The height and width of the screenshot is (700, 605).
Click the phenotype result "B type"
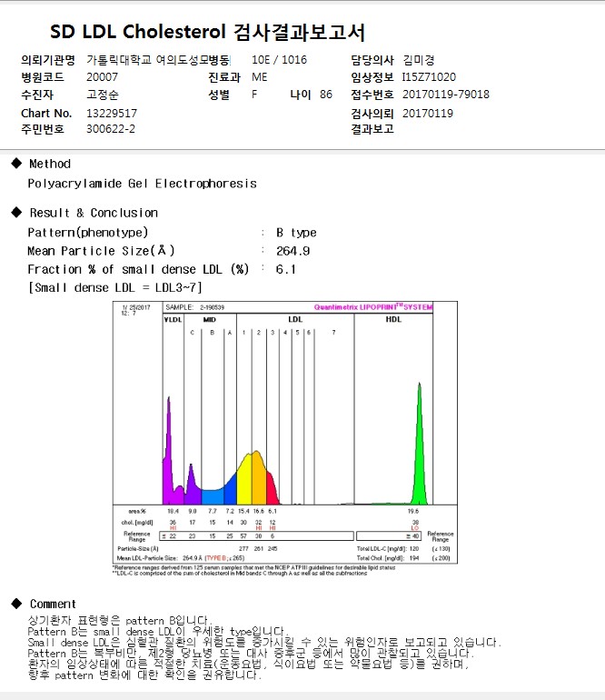tap(296, 233)
